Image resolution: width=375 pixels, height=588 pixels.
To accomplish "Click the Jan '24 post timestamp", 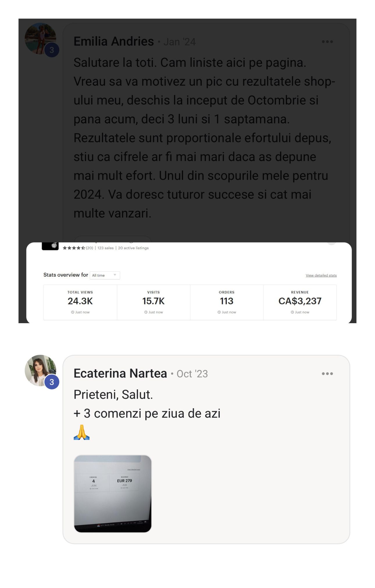I will (179, 42).
